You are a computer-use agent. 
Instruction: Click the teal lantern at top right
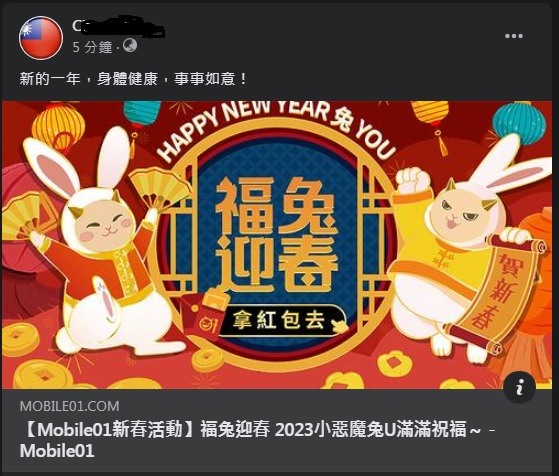(519, 123)
